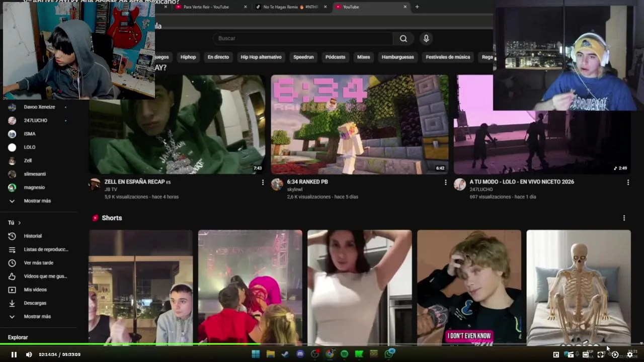644x362 pixels.
Task: Start voice search with the microphone icon
Action: pyautogui.click(x=426, y=39)
